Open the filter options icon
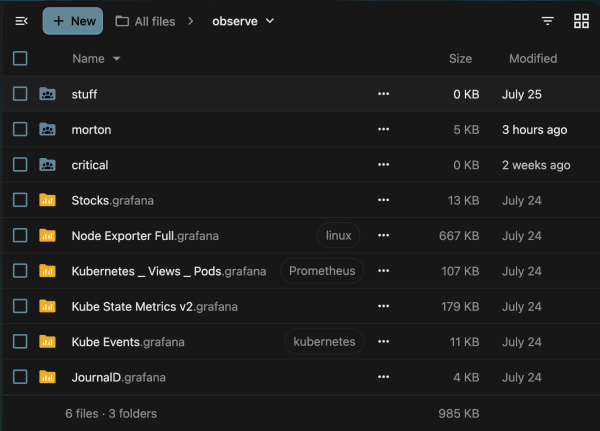This screenshot has height=431, width=600. [548, 21]
